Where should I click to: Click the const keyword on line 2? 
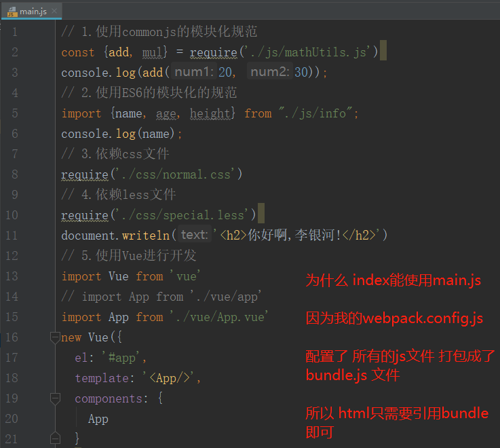[78, 52]
